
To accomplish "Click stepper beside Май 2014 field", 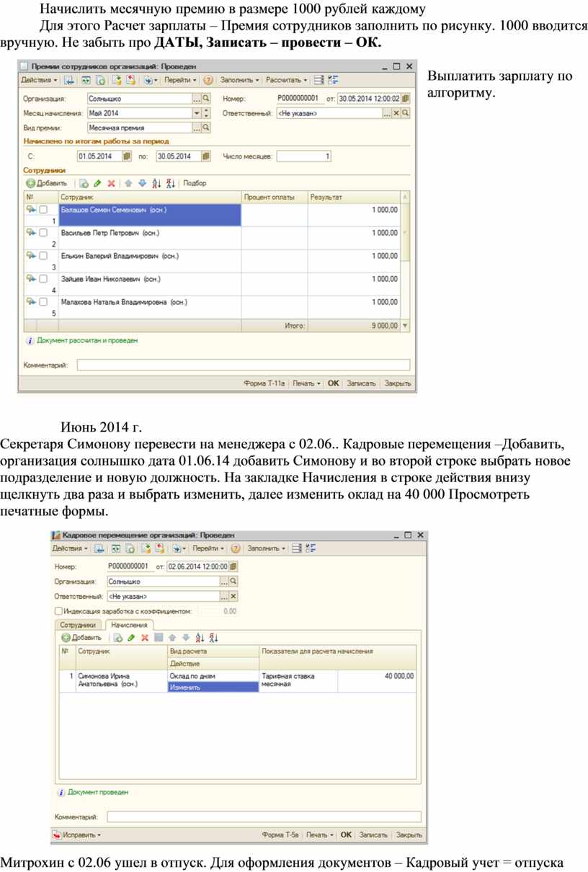I will tap(206, 113).
